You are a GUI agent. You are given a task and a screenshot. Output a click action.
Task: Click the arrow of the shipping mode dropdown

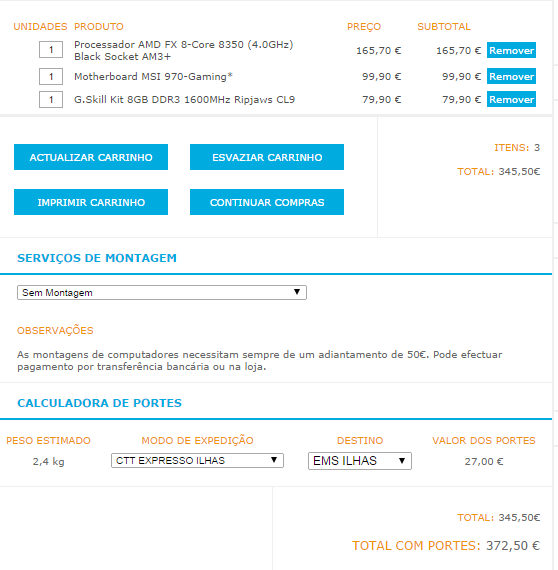[x=274, y=460]
